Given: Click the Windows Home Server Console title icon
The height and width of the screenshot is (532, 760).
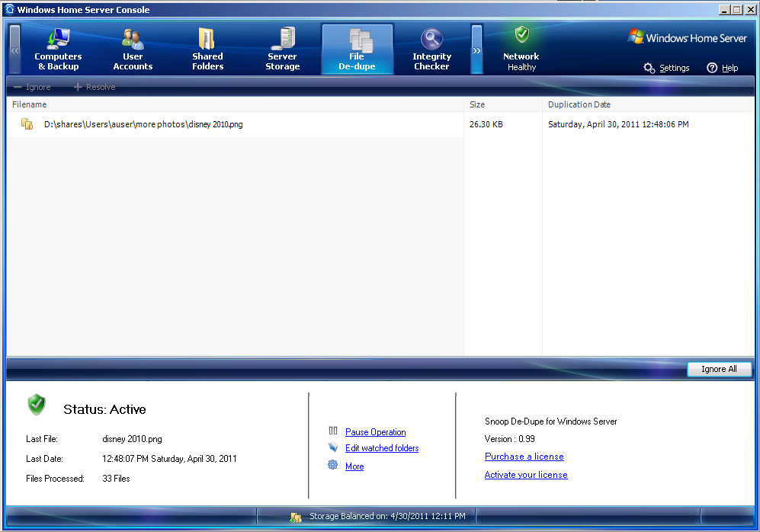Looking at the screenshot, I should click(x=10, y=9).
